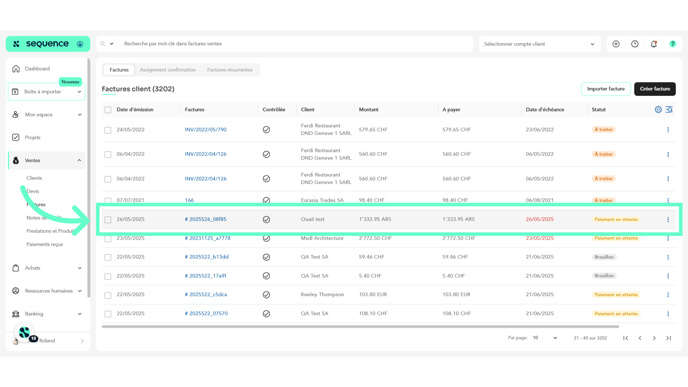
Task: Click the search magnifier icon
Action: coord(103,44)
